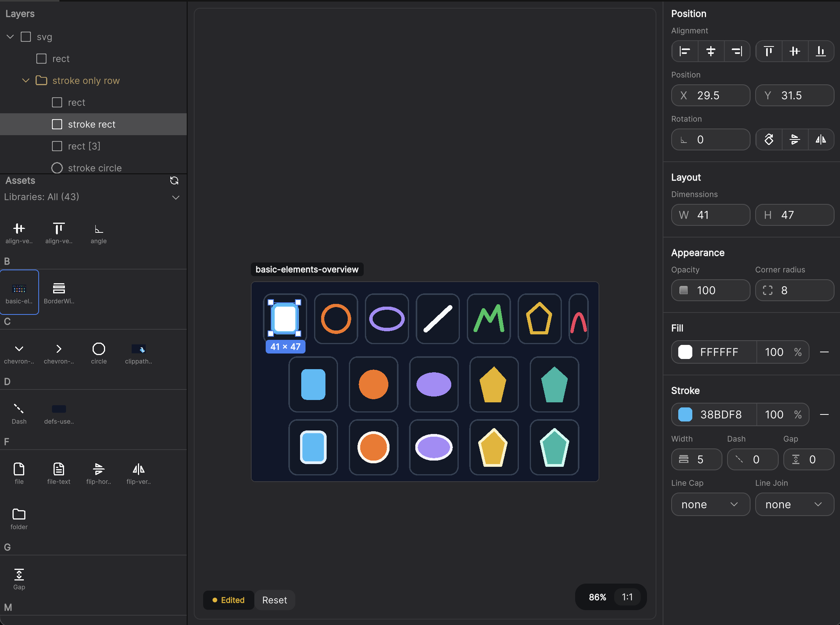Screen dimensions: 840x625
Task: Refresh the Assets library list
Action: (175, 181)
